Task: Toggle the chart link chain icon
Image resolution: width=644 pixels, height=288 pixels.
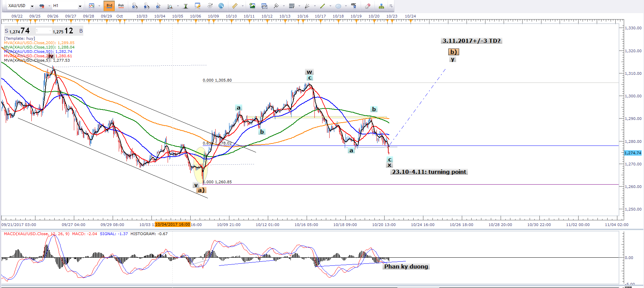Action: tap(42, 6)
